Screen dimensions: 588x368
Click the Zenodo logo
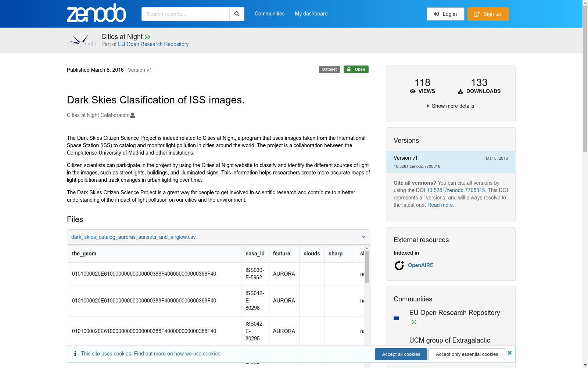click(x=96, y=13)
